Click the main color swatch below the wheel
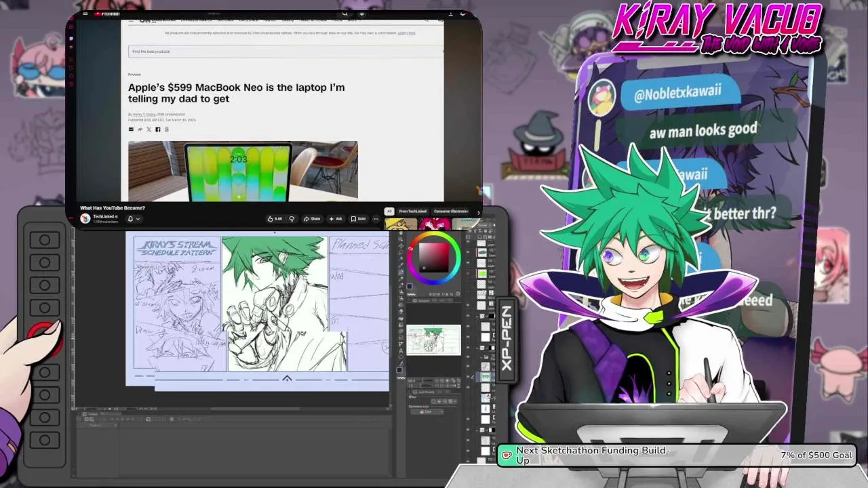Viewport: 868px width, 488px height. click(410, 287)
